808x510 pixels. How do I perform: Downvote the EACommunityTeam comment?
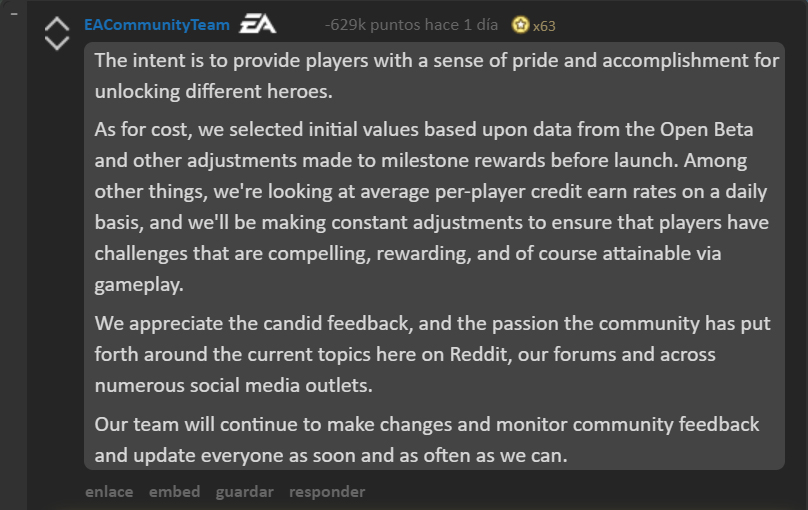[57, 43]
